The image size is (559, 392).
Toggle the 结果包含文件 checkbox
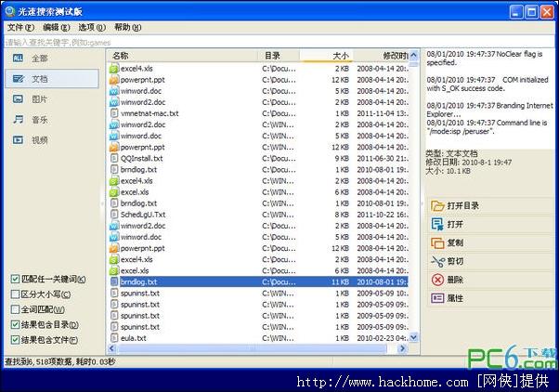pyautogui.click(x=15, y=340)
